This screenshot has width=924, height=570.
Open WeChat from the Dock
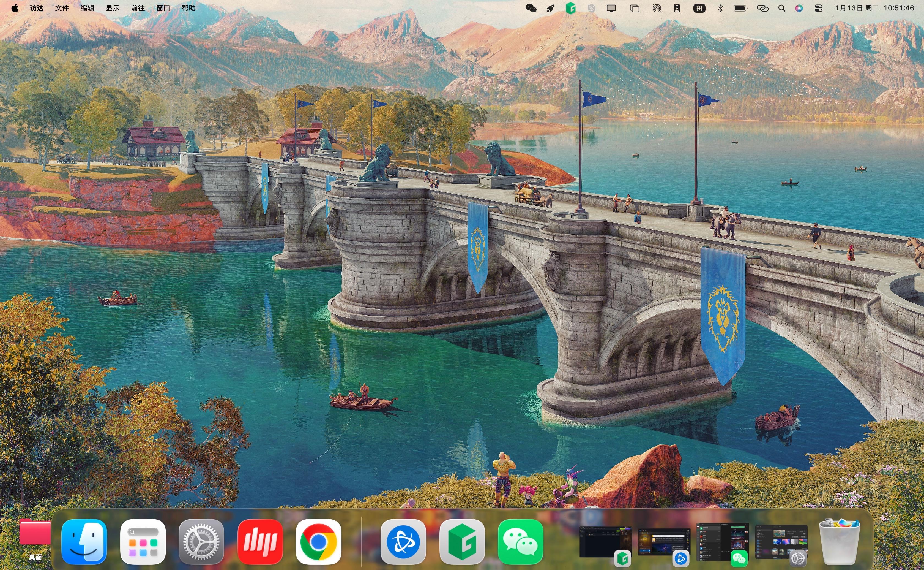coord(520,541)
